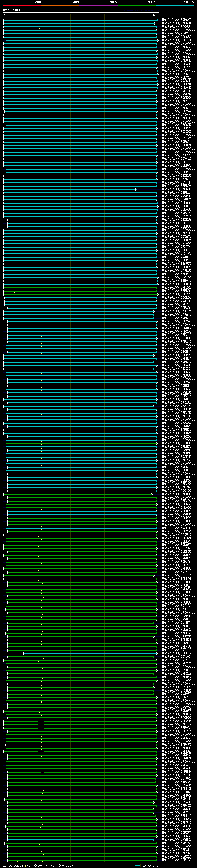Select hit UniRef100_A7QCU1
This screenshot has height=868, width=197.
coord(177,118)
